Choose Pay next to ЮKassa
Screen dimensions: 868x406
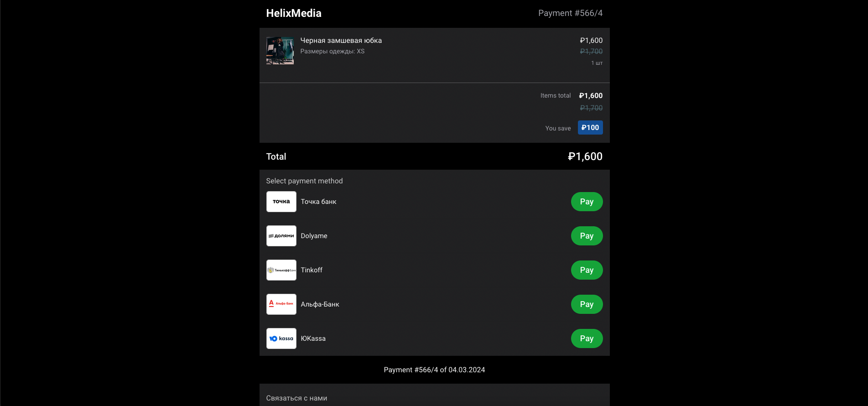pyautogui.click(x=587, y=338)
